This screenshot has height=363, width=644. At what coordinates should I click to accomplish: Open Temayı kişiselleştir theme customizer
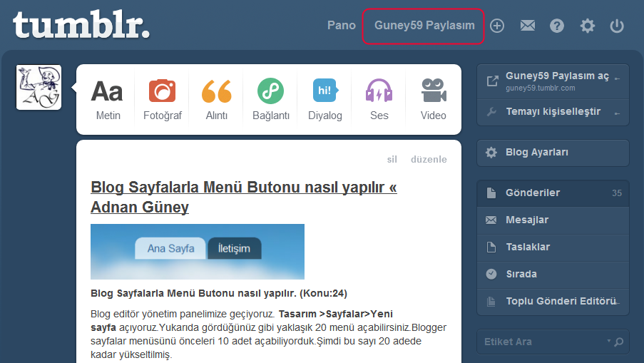click(x=553, y=112)
